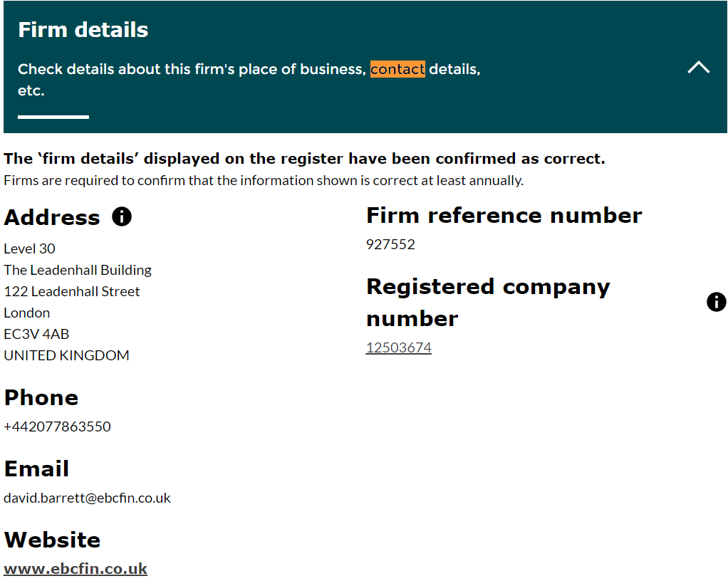Click the Email heading
728x581 pixels.
37,469
